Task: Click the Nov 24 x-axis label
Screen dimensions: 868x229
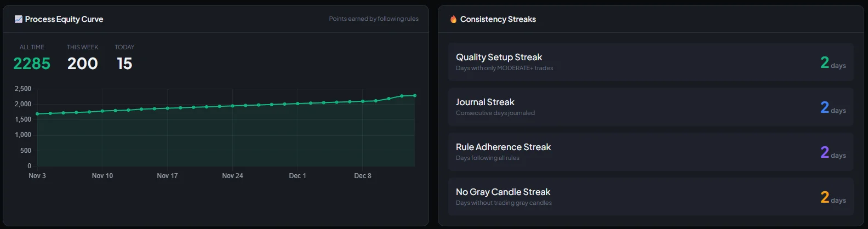Action: (232, 176)
